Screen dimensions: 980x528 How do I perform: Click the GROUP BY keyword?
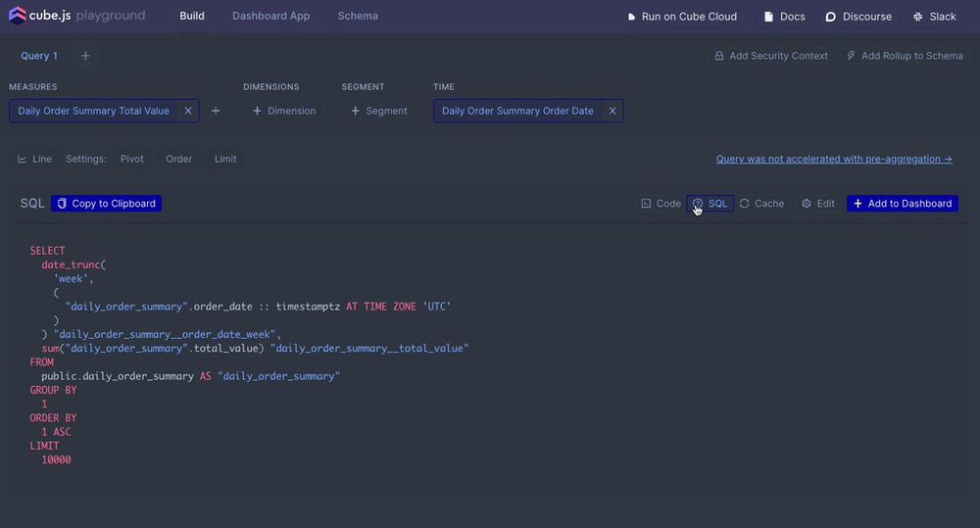tap(53, 390)
